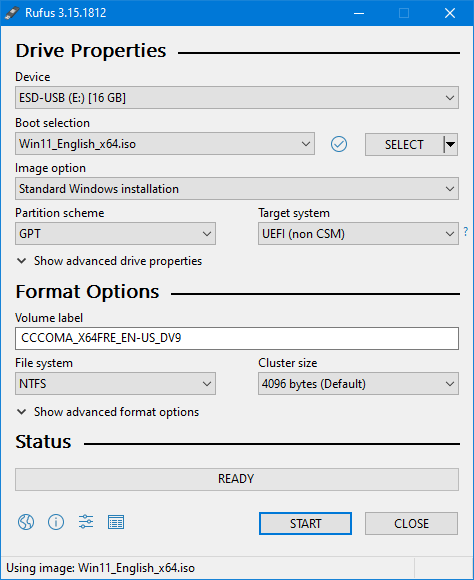Open the Image option dropdown
Screen dimensions: 474x580
point(237,189)
